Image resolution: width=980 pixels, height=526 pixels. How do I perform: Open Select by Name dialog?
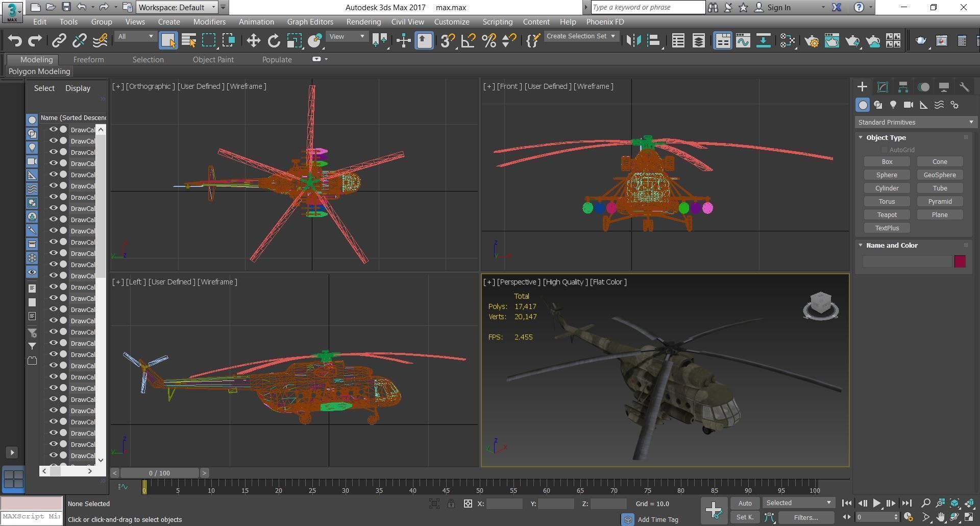pyautogui.click(x=188, y=40)
